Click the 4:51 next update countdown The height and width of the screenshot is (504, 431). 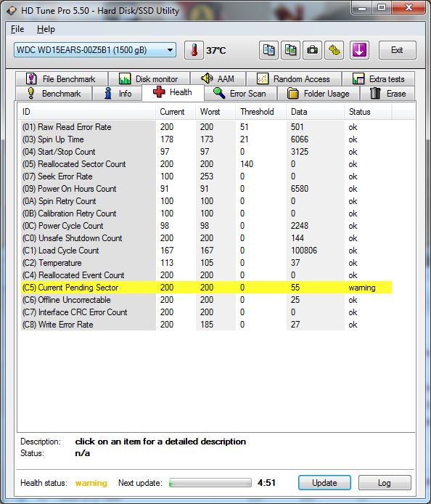(x=266, y=483)
